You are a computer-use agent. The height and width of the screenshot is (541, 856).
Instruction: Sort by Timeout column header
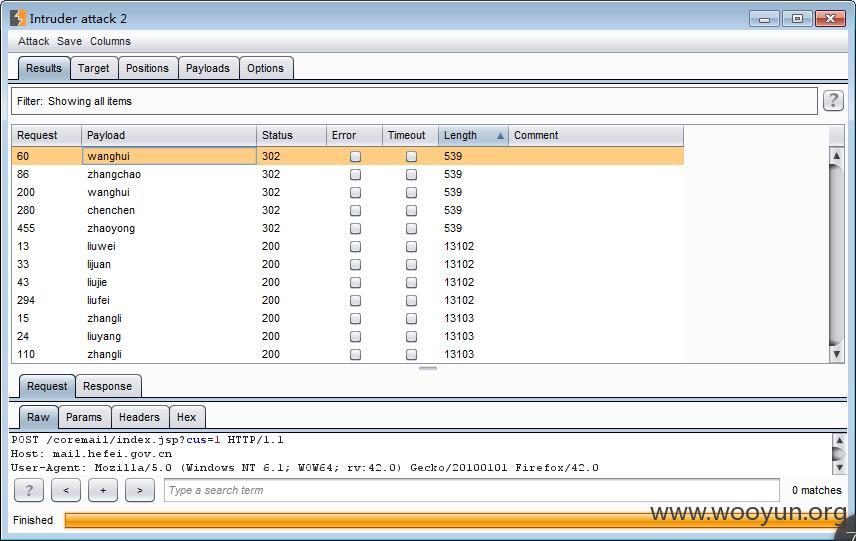[x=410, y=135]
